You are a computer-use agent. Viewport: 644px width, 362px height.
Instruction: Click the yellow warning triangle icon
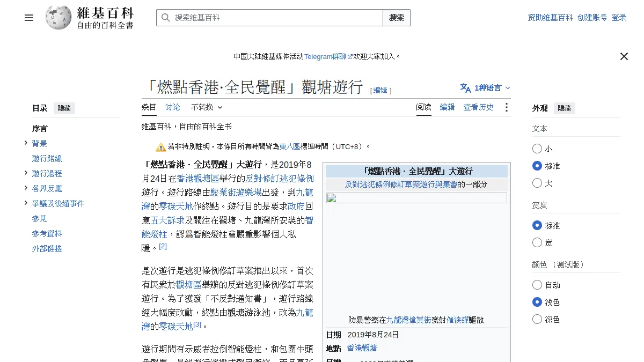pos(161,147)
